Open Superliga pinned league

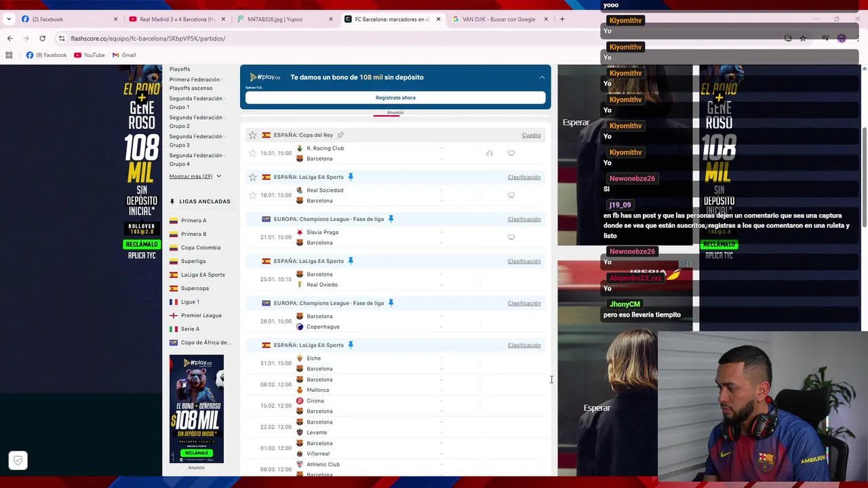[x=193, y=261]
